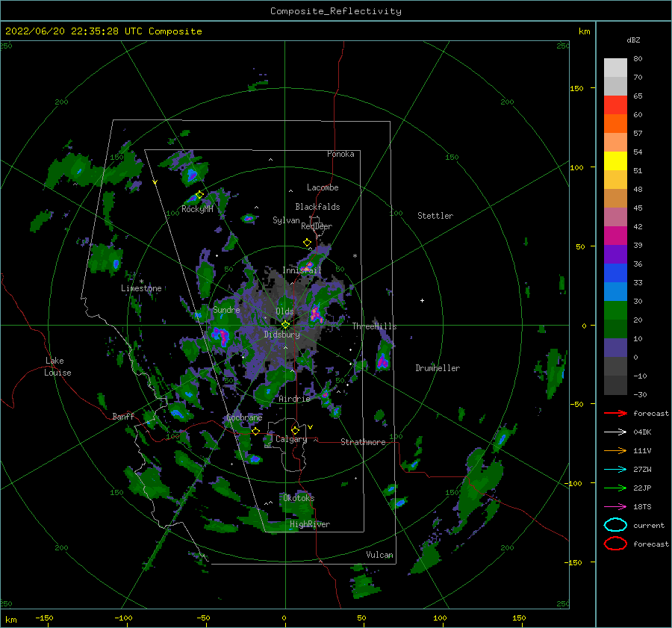Click the yellow diamond marker at radar center

click(x=285, y=325)
